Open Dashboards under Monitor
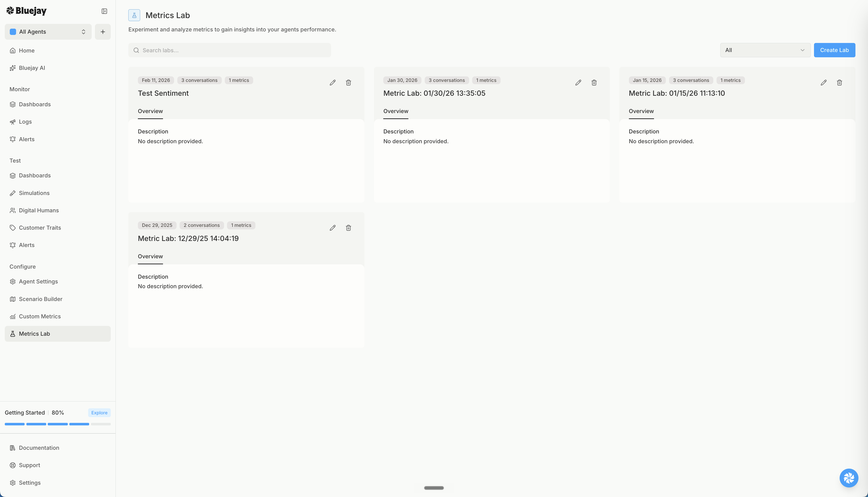This screenshot has height=497, width=868. pyautogui.click(x=58, y=105)
